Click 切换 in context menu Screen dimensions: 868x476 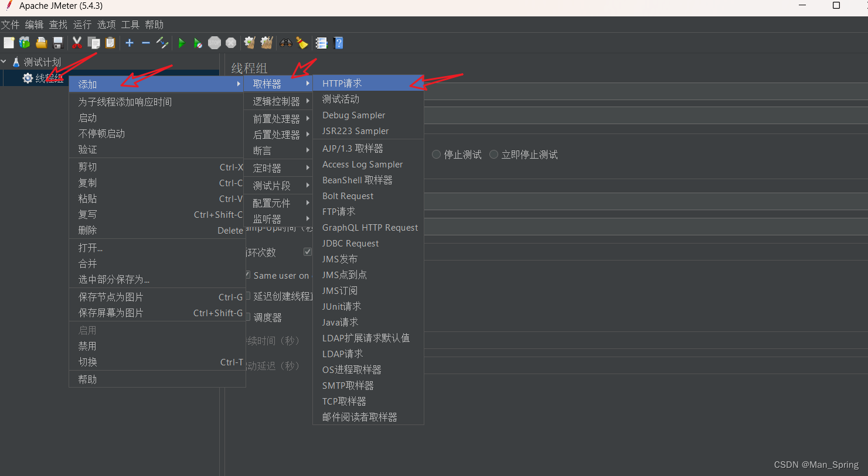point(156,362)
